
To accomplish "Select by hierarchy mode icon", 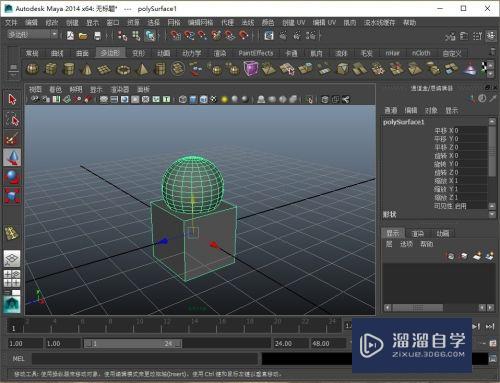I will pyautogui.click(x=122, y=35).
